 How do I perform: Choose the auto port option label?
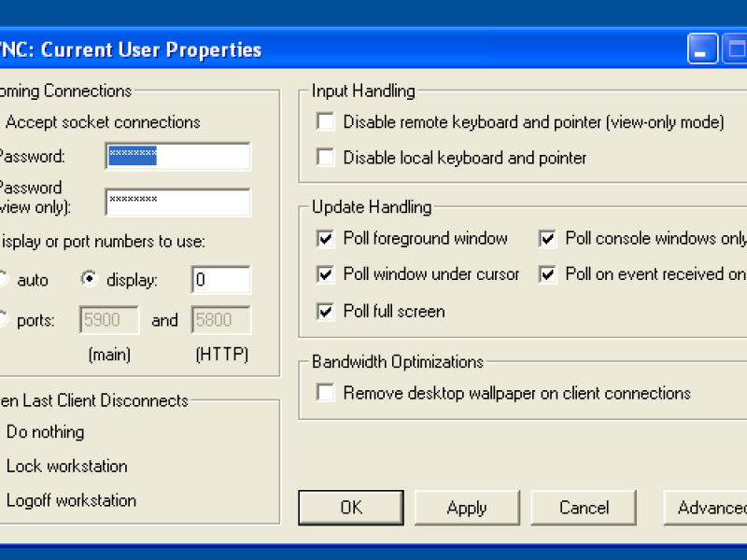[x=33, y=280]
